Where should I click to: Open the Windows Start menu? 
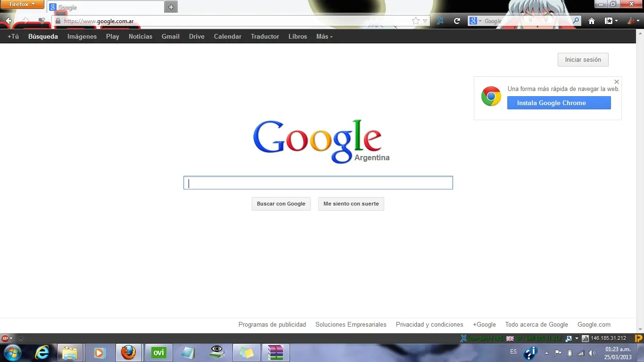[x=13, y=353]
